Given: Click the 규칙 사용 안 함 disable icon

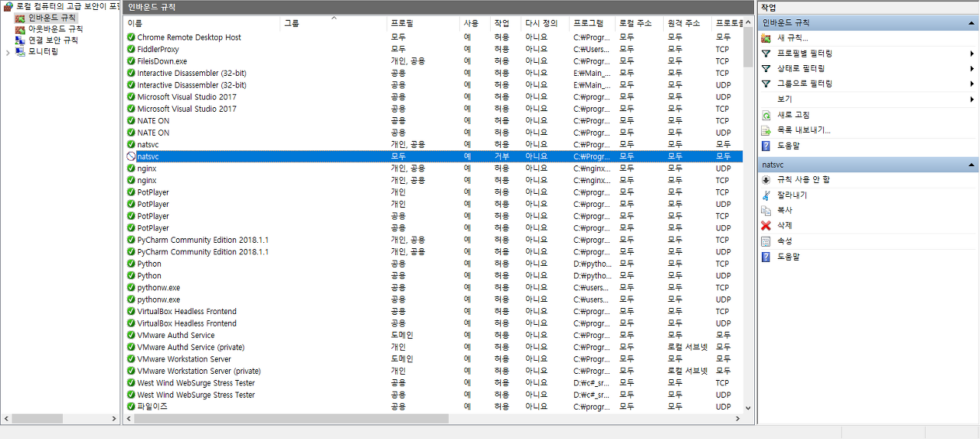Looking at the screenshot, I should pyautogui.click(x=766, y=180).
